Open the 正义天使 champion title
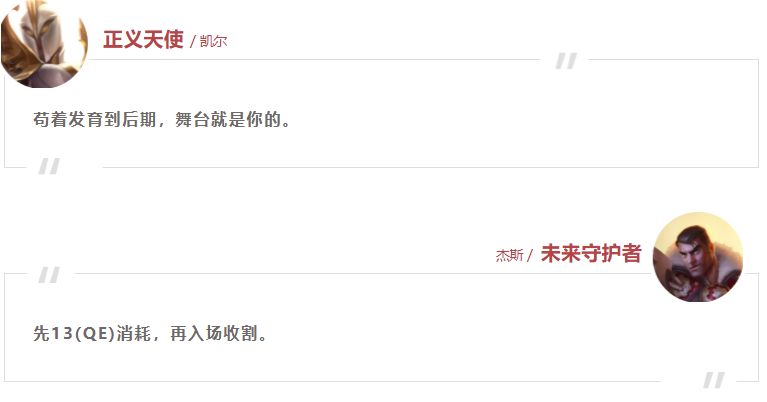 point(143,40)
